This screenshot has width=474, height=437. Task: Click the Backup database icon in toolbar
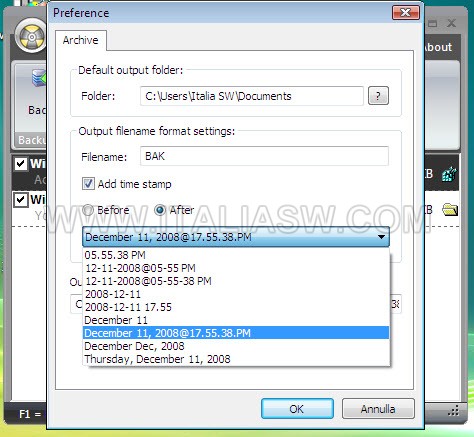[39, 78]
